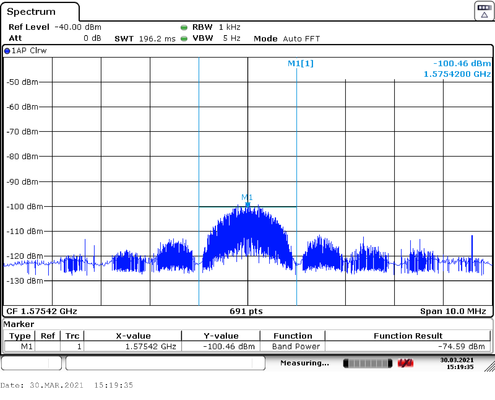The height and width of the screenshot is (400, 495).
Task: Click the CF 1.57542 GHz label
Action: point(42,311)
